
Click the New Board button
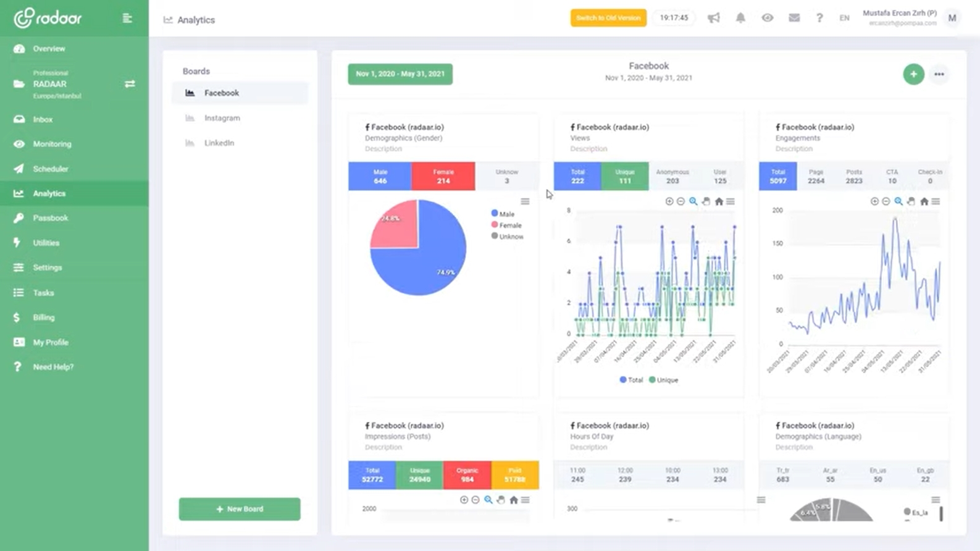(240, 509)
